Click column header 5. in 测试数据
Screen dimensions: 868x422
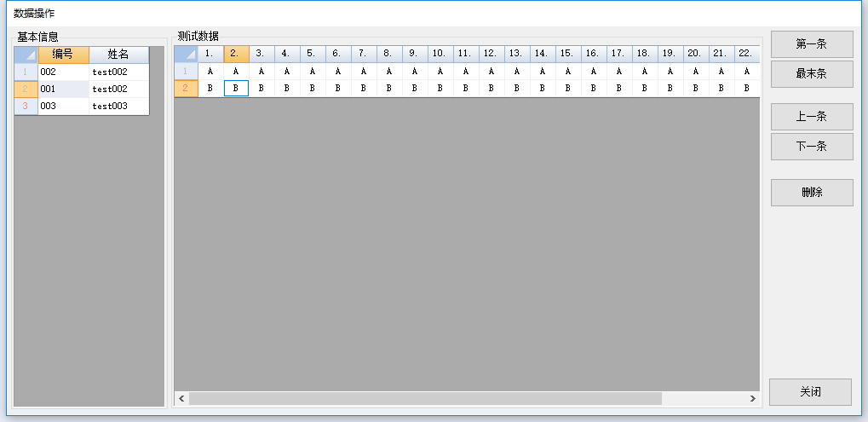point(313,55)
